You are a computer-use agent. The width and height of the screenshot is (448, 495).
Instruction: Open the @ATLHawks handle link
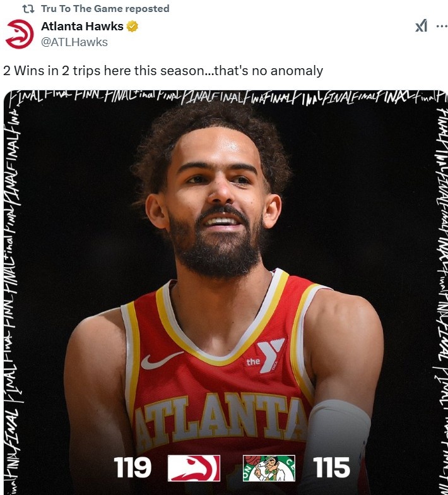click(74, 42)
